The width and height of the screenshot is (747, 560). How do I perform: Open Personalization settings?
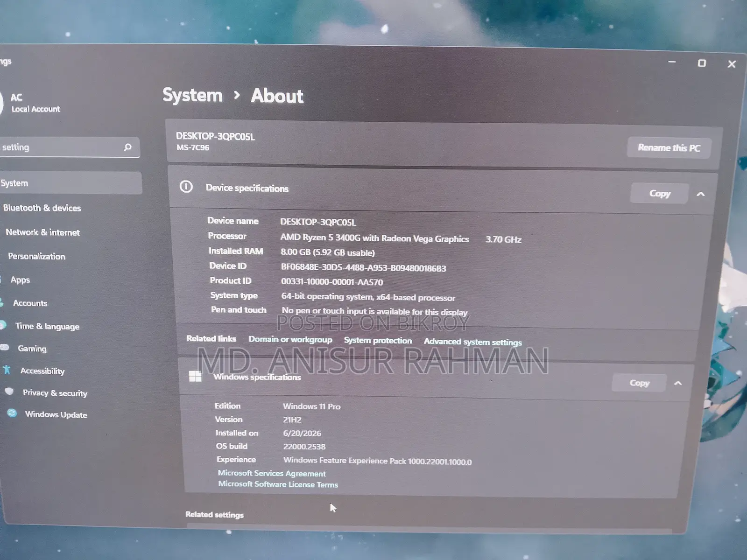pyautogui.click(x=36, y=256)
